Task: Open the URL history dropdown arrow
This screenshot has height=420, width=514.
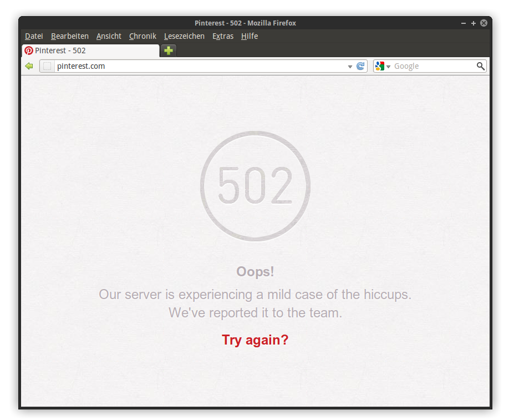Action: [x=350, y=67]
